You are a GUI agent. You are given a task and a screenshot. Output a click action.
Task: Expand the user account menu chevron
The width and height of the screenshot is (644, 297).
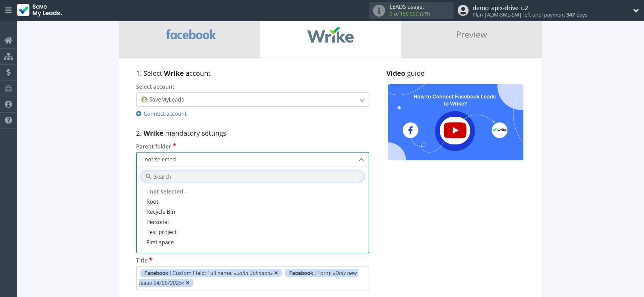(636, 10)
